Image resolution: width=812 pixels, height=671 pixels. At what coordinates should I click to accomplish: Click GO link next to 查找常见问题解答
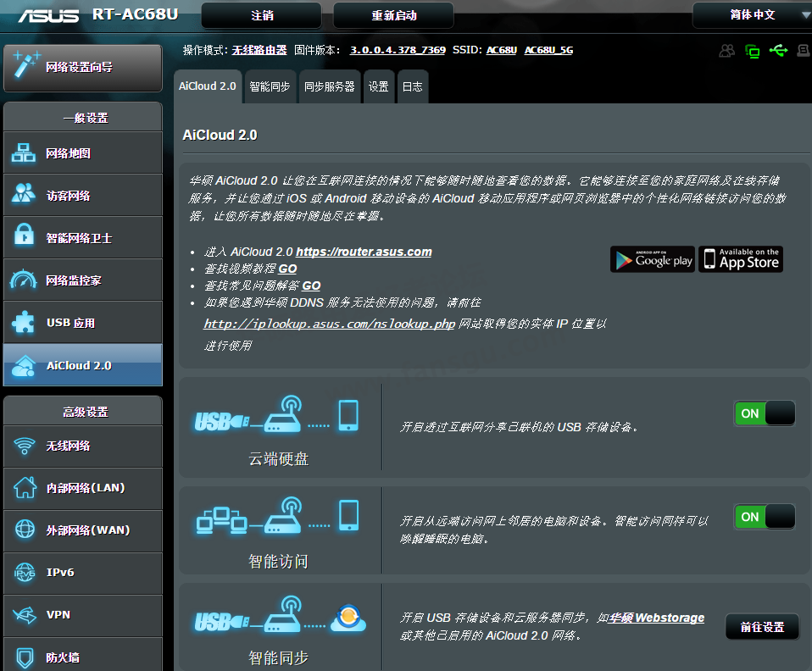(311, 286)
